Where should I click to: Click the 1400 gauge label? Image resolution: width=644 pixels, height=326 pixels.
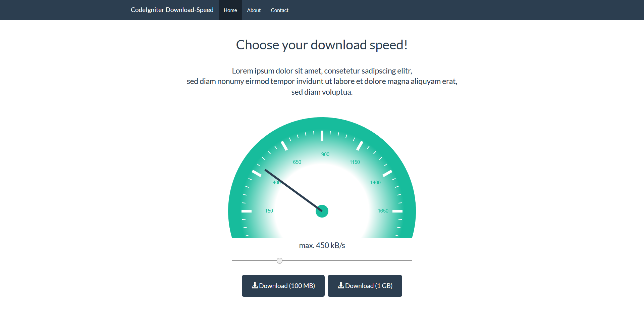pyautogui.click(x=375, y=183)
